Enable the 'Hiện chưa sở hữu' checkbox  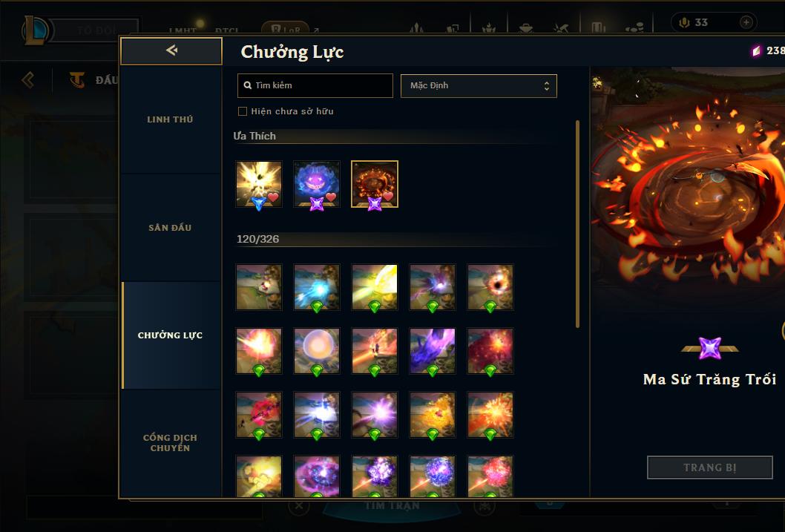click(243, 111)
